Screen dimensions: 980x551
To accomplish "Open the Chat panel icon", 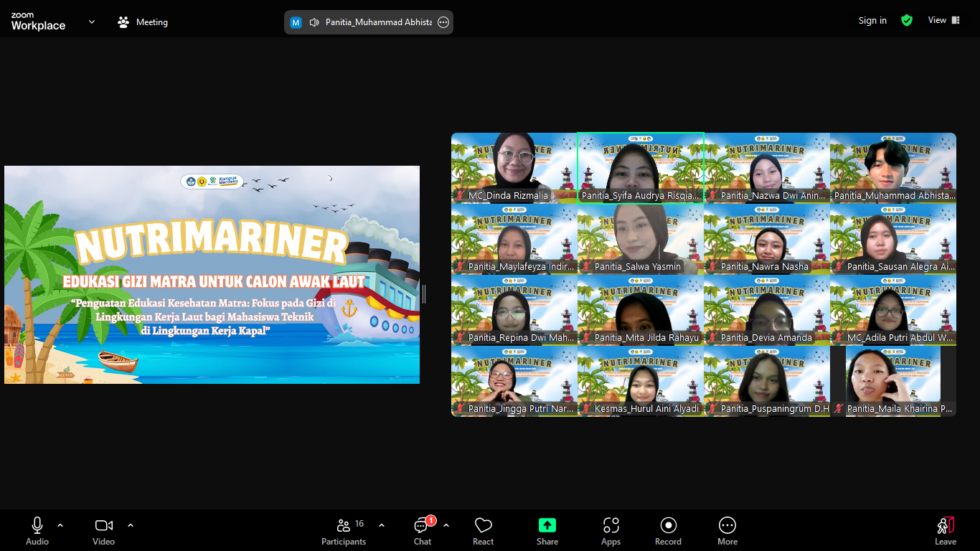I will coord(423,526).
